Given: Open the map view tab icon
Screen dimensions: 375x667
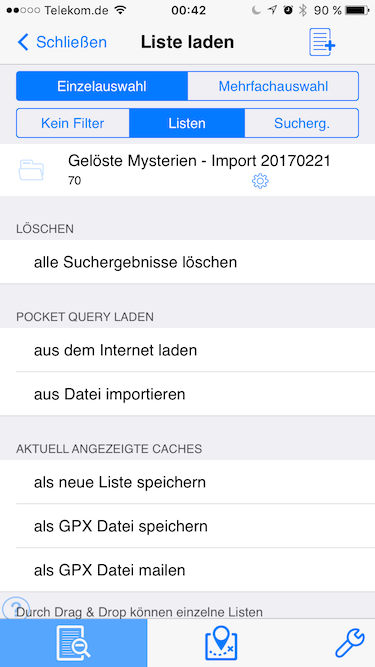Looking at the screenshot, I should click(x=221, y=643).
